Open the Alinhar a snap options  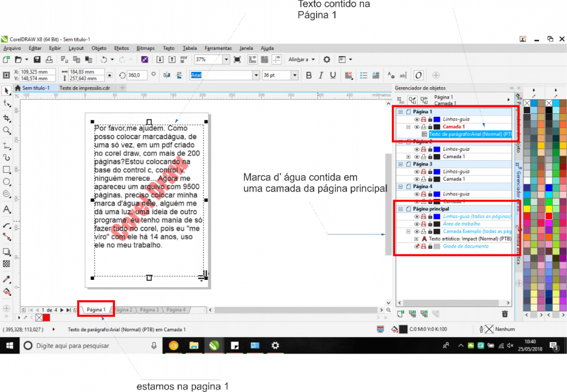301,59
